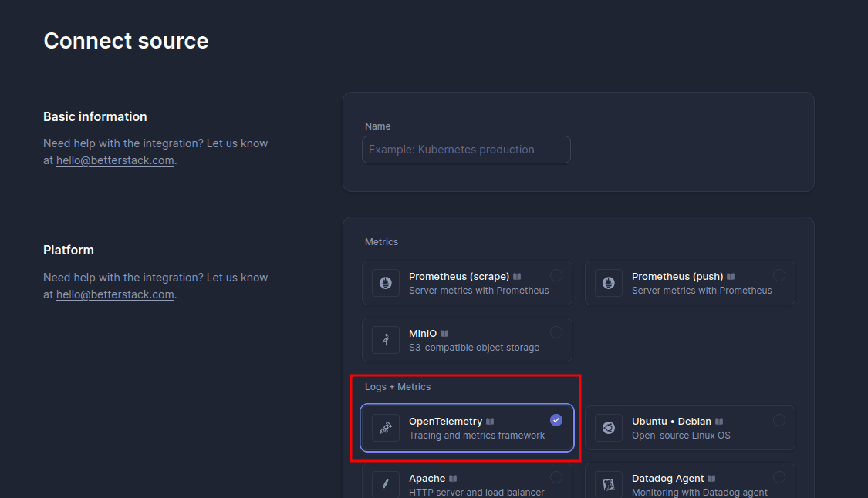Open email link under Basic information
The image size is (868, 498).
pyautogui.click(x=115, y=160)
